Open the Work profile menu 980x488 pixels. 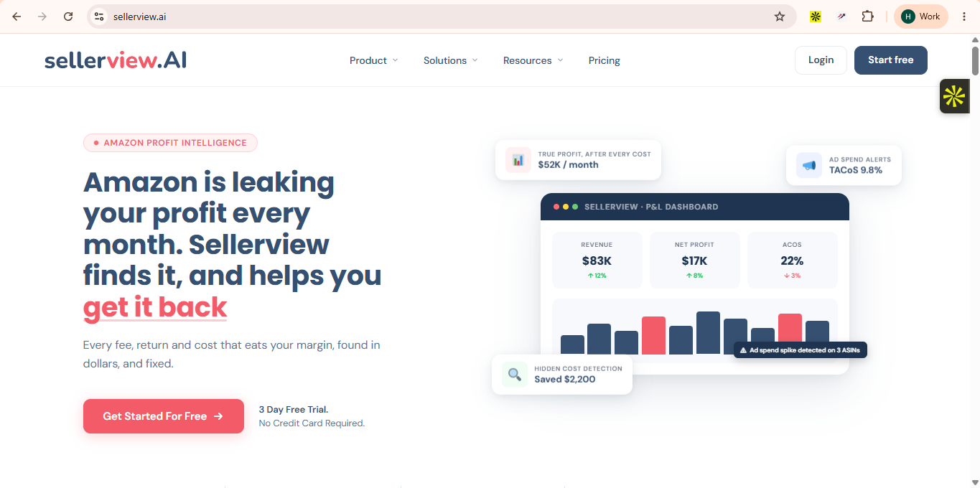tap(921, 17)
